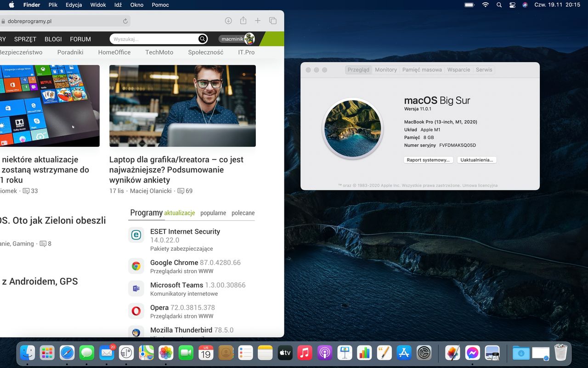Open the Pomoc menu
The image size is (588, 368).
coord(160,5)
